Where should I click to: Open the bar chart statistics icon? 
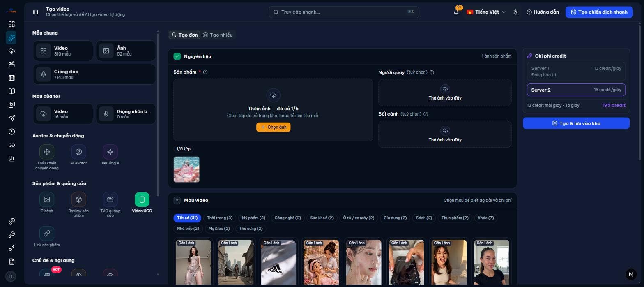(x=11, y=158)
